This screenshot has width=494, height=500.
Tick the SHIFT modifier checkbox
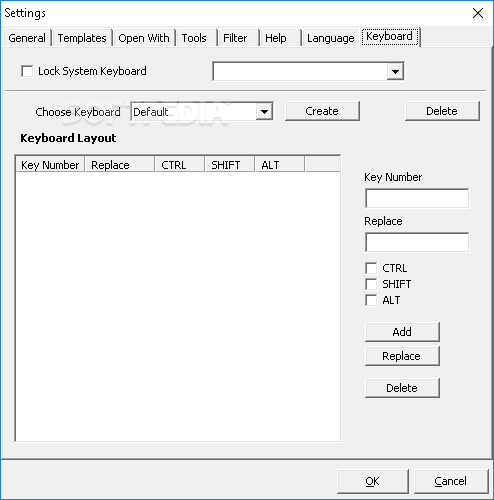coord(371,284)
